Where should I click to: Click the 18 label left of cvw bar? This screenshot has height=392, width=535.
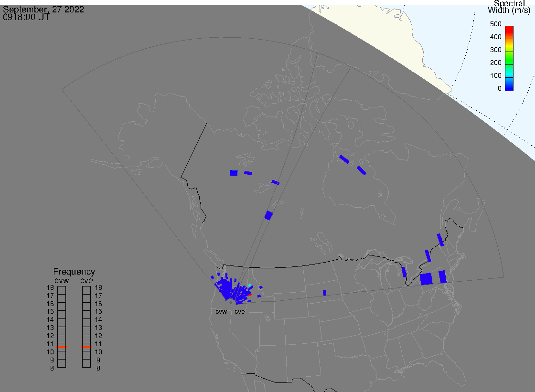click(x=50, y=287)
